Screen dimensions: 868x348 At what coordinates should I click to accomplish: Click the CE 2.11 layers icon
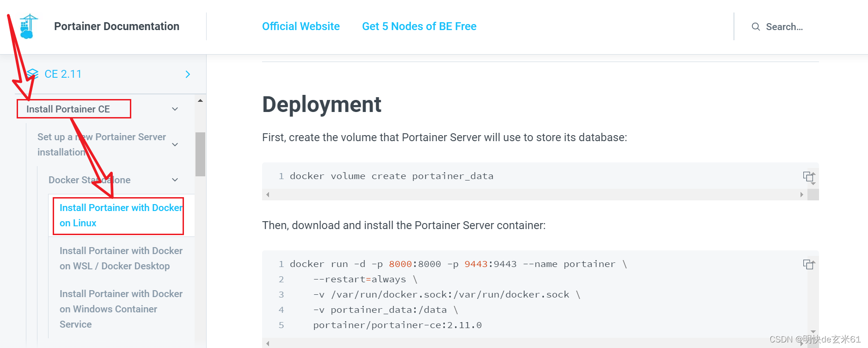pyautogui.click(x=32, y=74)
